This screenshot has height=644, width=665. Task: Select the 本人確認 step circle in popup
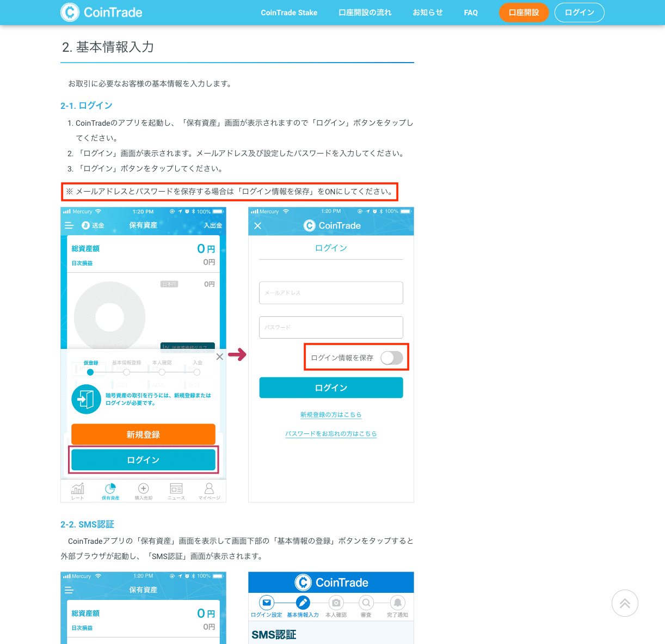tap(162, 372)
